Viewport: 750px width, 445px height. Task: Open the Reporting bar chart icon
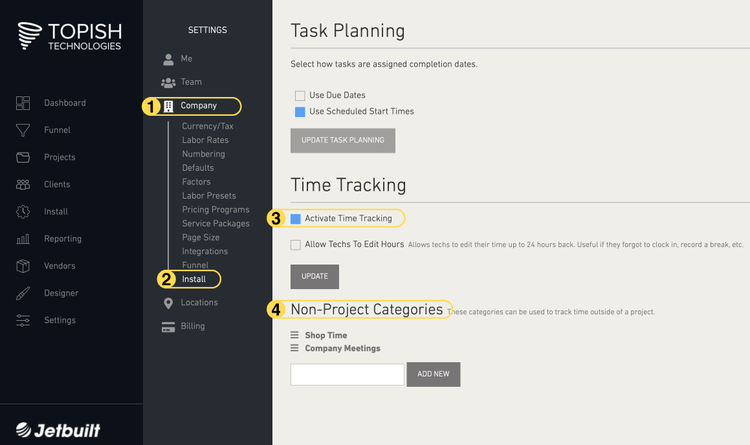pos(23,239)
